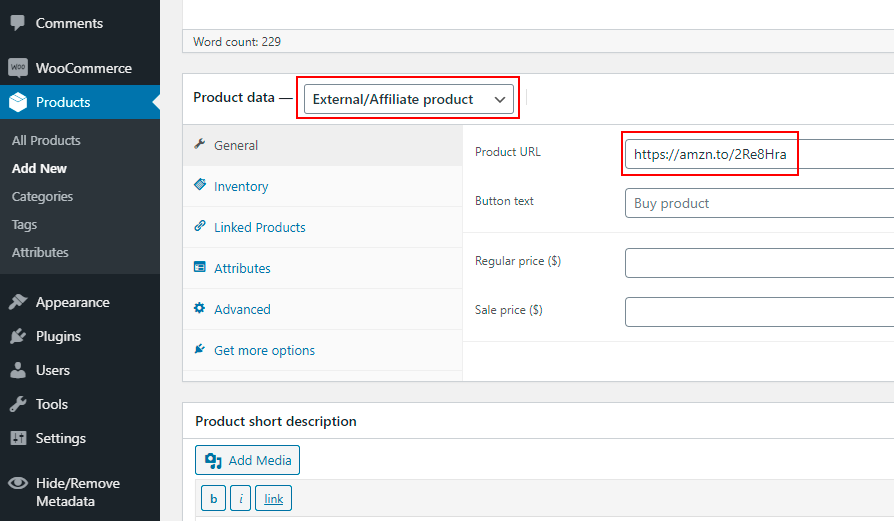Click the italic i editor button
The height and width of the screenshot is (521, 894).
click(x=241, y=499)
